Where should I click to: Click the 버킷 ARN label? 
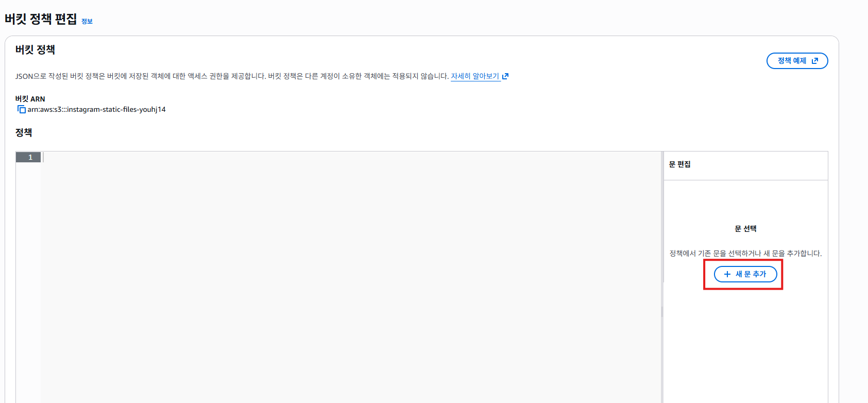[x=30, y=99]
